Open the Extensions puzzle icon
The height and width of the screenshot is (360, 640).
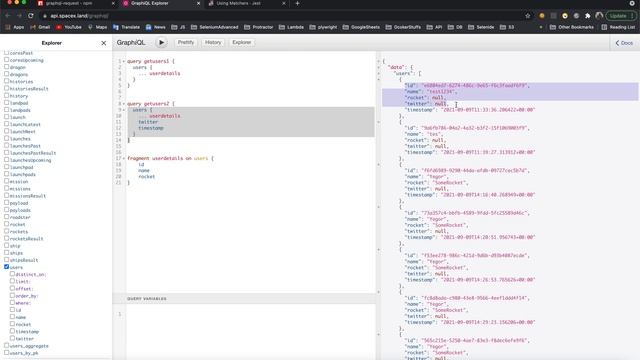[x=587, y=16]
